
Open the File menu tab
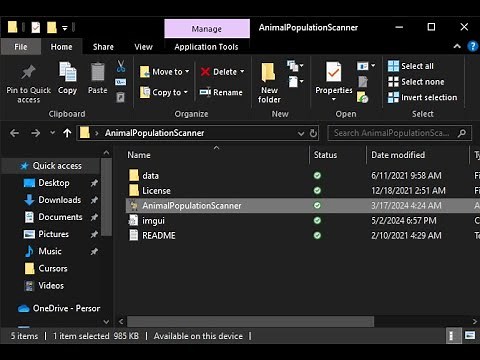tap(21, 47)
